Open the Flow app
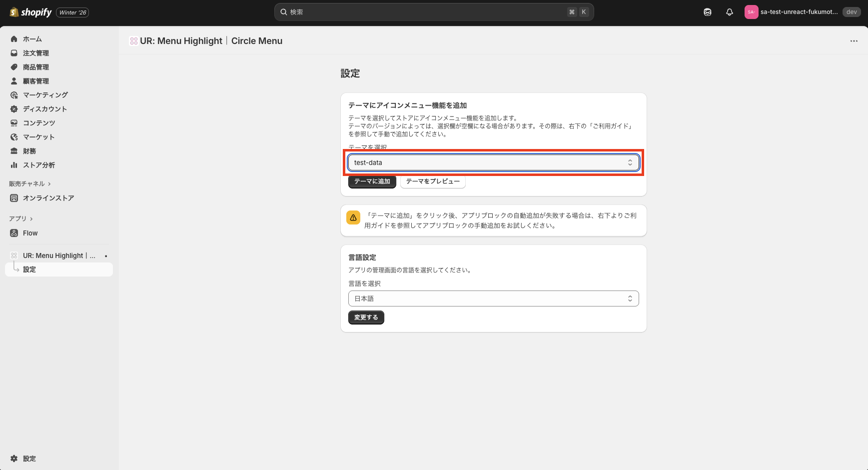This screenshot has height=470, width=868. tap(30, 232)
